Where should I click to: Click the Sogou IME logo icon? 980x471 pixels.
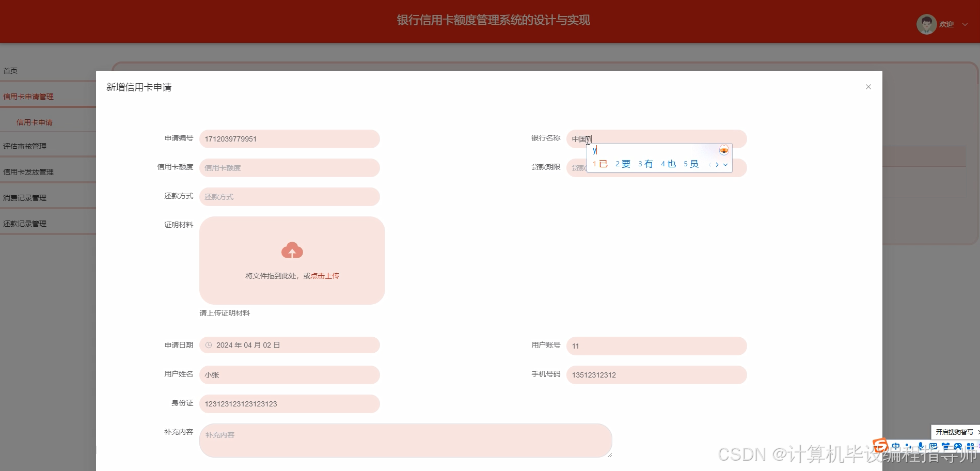pyautogui.click(x=880, y=446)
